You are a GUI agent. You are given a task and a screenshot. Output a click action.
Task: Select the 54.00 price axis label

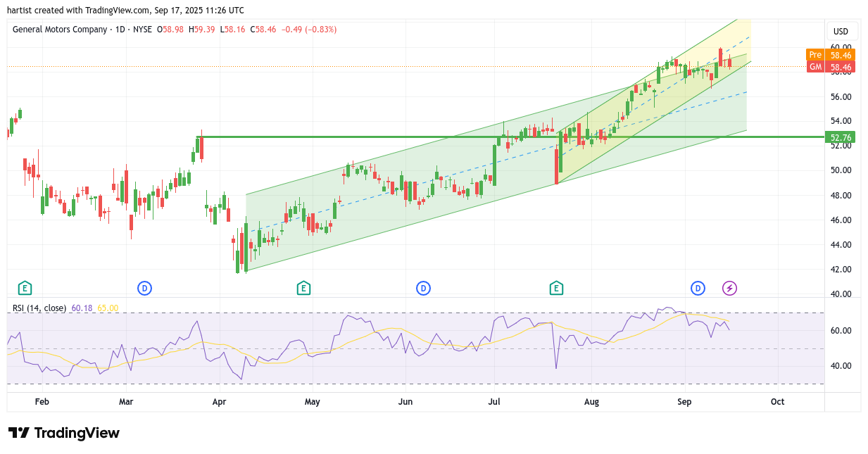(x=841, y=121)
